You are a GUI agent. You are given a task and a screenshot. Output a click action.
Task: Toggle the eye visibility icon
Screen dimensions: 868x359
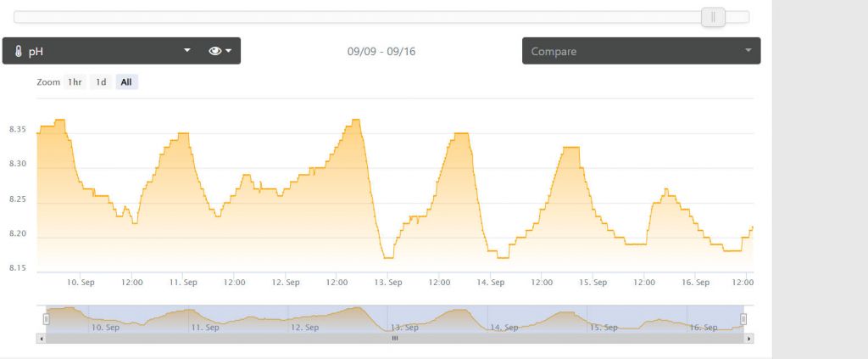click(x=214, y=51)
